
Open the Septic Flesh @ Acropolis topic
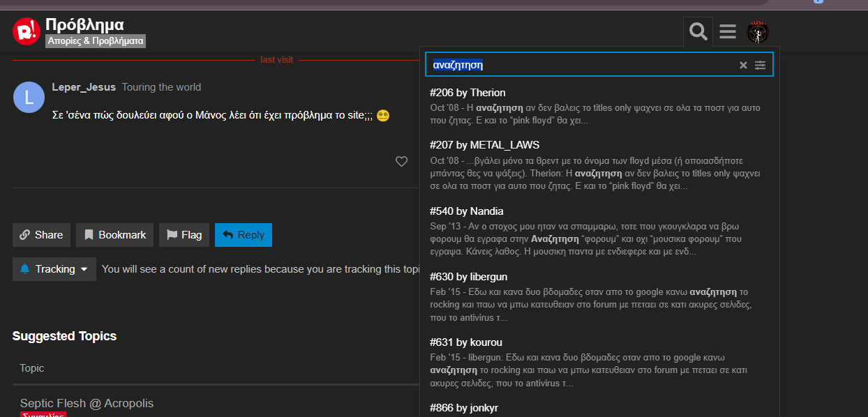tap(87, 403)
